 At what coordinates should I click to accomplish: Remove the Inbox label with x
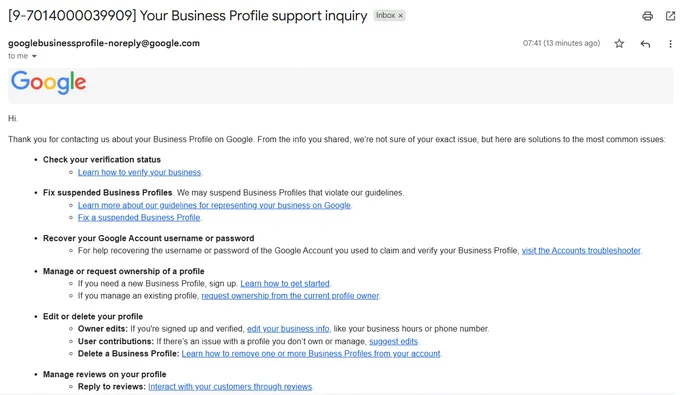[400, 16]
